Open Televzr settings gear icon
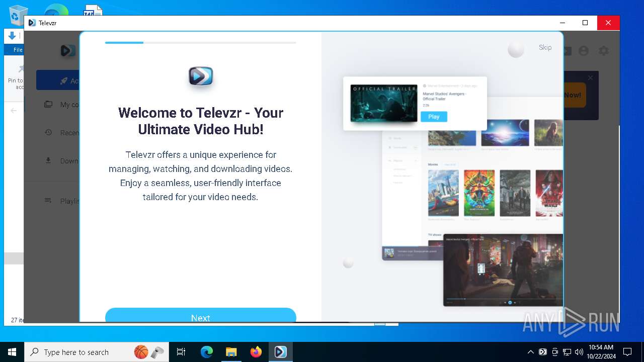 604,51
